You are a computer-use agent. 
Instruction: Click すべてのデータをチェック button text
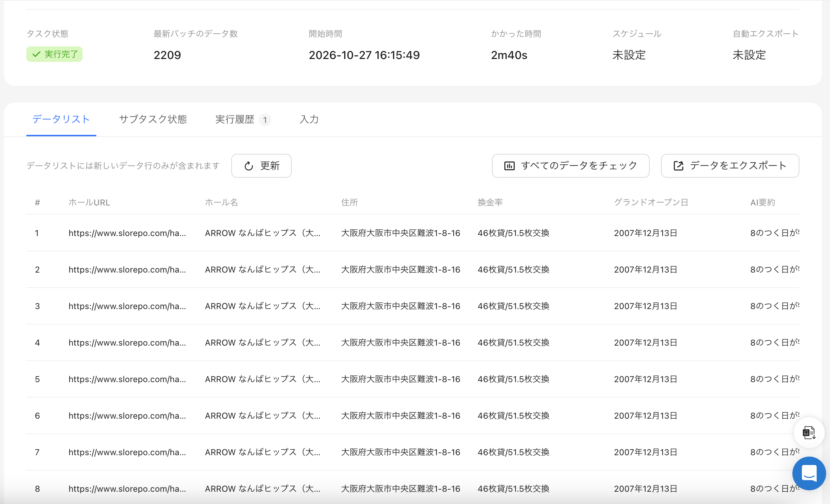[579, 166]
